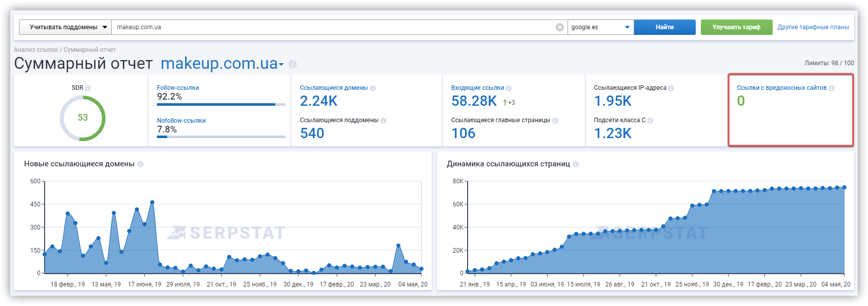The width and height of the screenshot is (868, 306).
Task: Click info icon beside Входящие ссылки
Action: (509, 88)
